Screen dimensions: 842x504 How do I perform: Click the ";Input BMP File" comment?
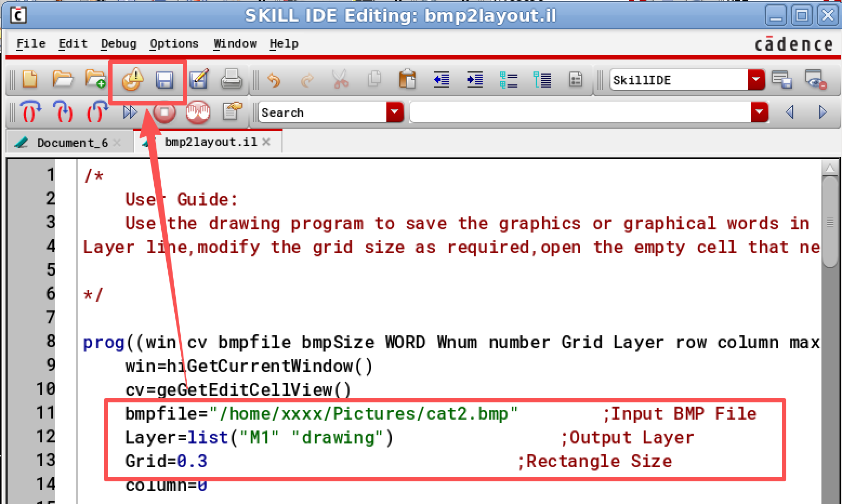pyautogui.click(x=680, y=414)
